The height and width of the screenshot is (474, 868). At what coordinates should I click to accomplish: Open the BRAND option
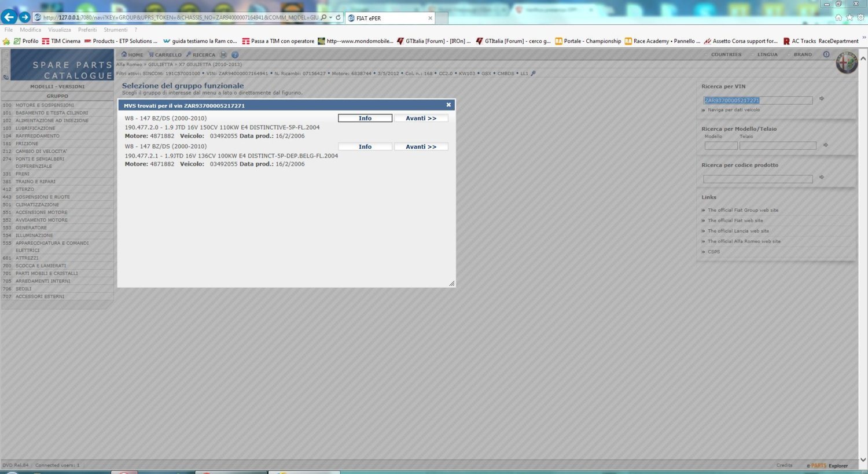click(x=803, y=54)
